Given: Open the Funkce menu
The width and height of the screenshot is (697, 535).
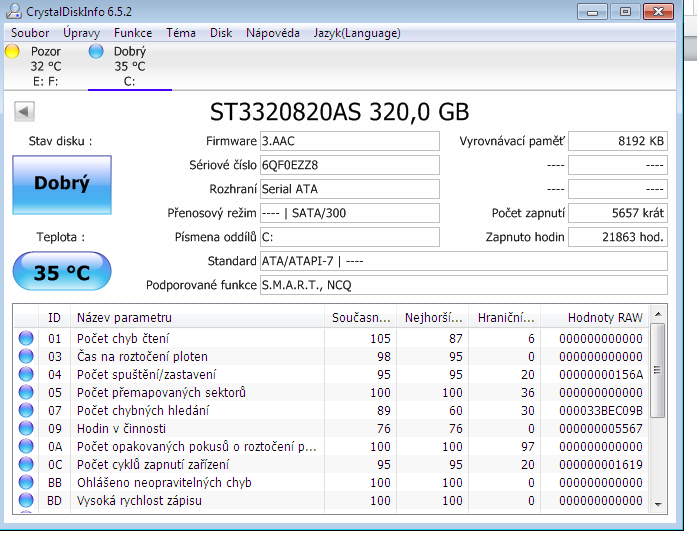Looking at the screenshot, I should [x=133, y=33].
